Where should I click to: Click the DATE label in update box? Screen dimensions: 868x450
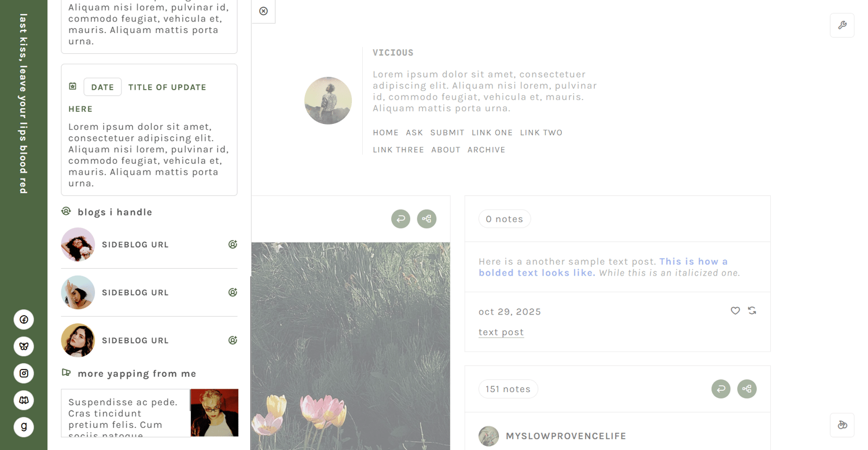102,87
